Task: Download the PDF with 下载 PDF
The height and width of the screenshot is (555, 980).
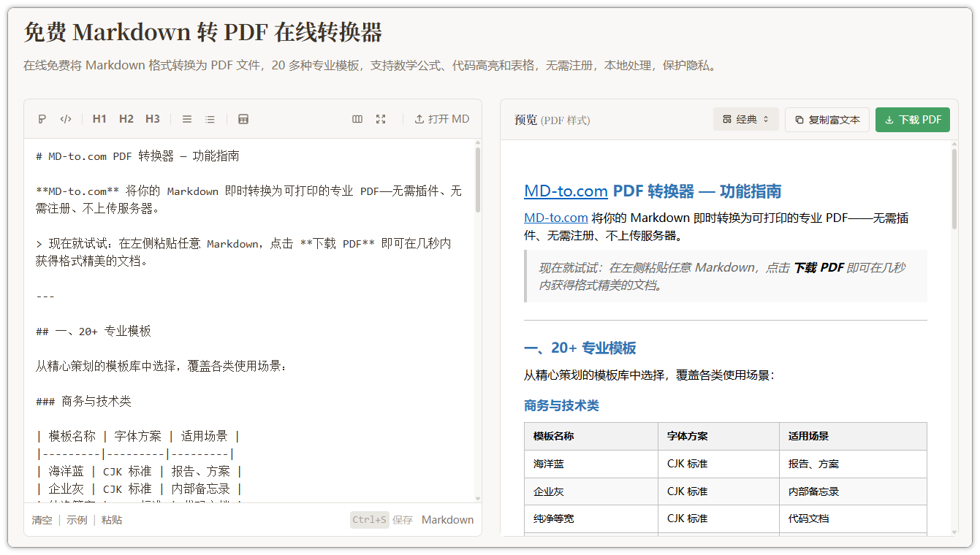Action: tap(913, 120)
